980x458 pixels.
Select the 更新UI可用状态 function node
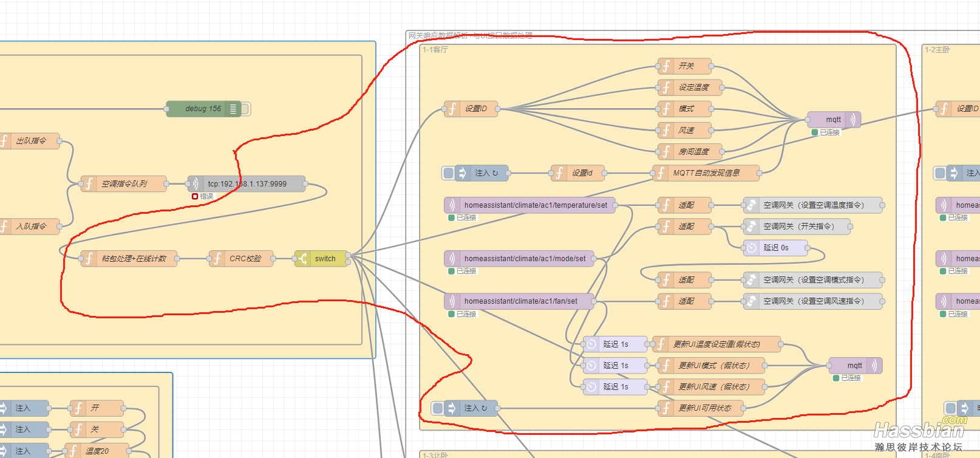tap(701, 408)
